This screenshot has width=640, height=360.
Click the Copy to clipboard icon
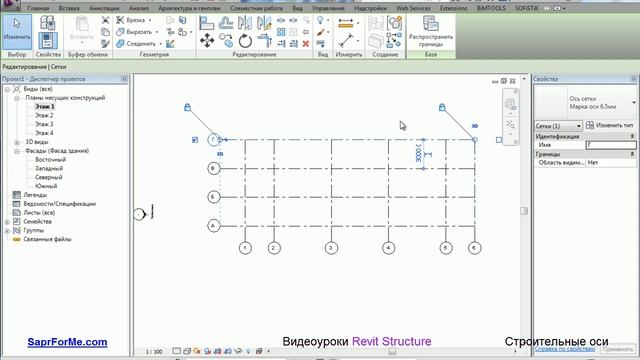tap(105, 31)
